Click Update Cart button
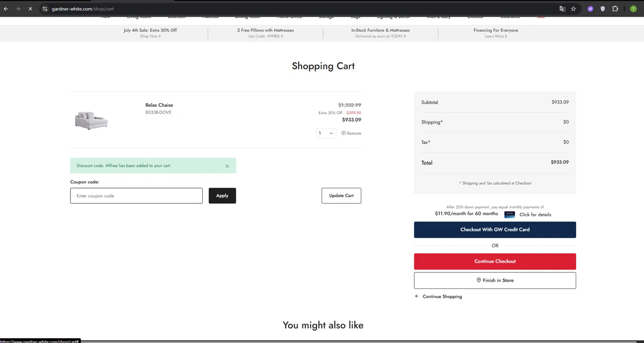This screenshot has height=343, width=644. (x=341, y=196)
